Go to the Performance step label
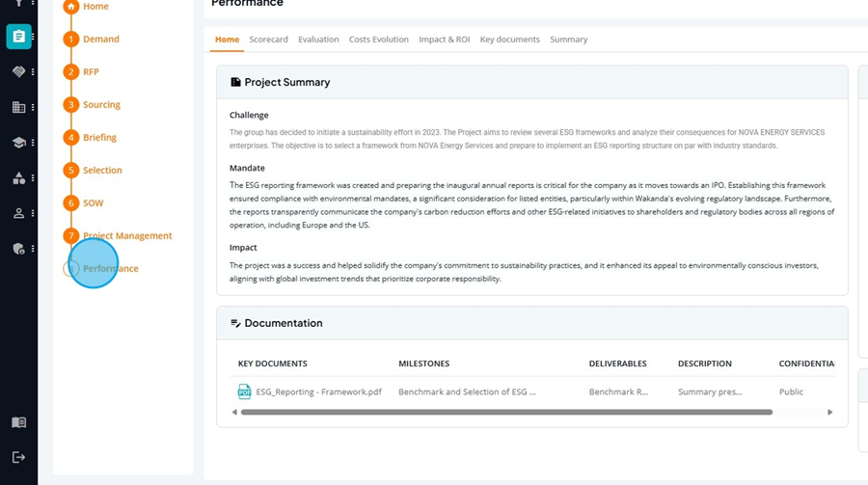Image resolution: width=868 pixels, height=485 pixels. pos(111,268)
